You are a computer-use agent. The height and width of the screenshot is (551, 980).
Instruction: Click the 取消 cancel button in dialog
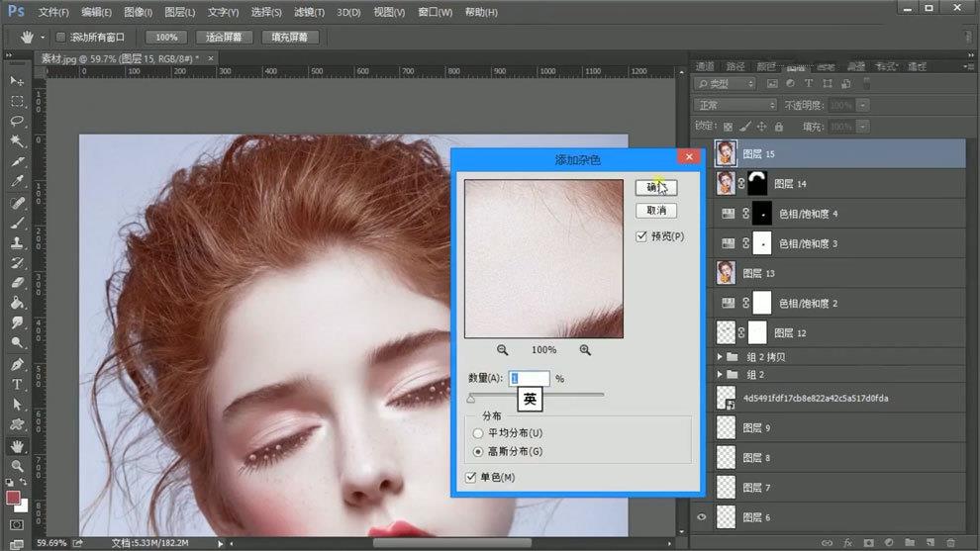655,211
